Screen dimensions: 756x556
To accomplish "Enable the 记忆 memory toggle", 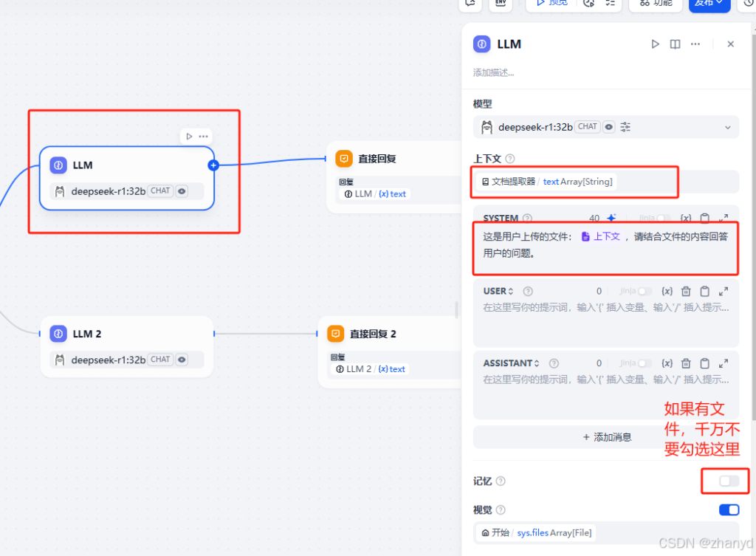I will tap(729, 481).
